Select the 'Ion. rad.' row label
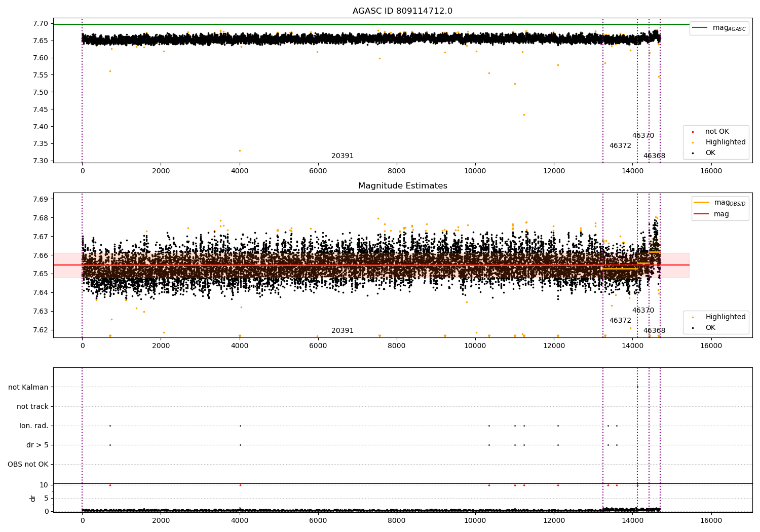The width and height of the screenshot is (760, 532). pos(34,426)
